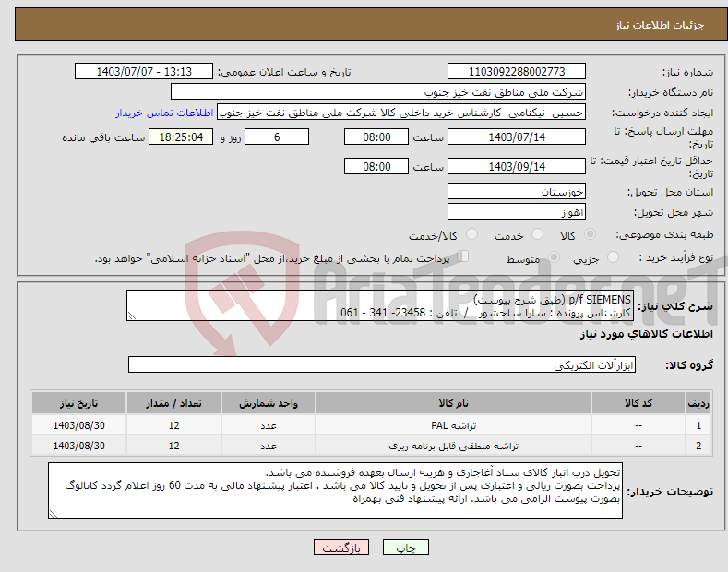Click the چاپ print button
This screenshot has height=572, width=728.
click(406, 547)
